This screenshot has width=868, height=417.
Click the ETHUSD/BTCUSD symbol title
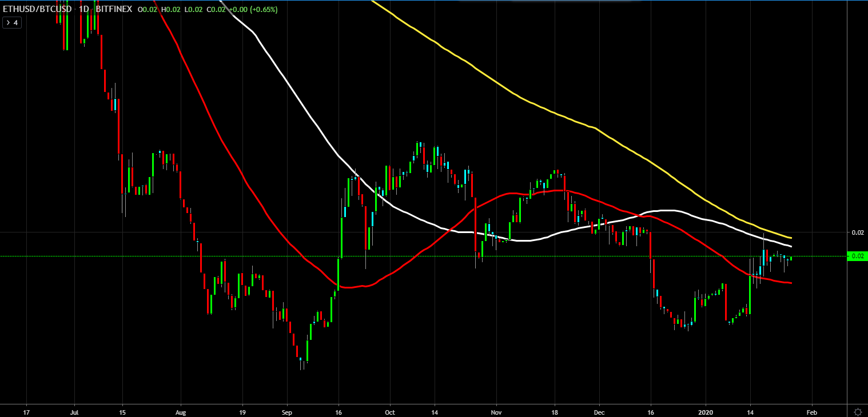tap(37, 10)
